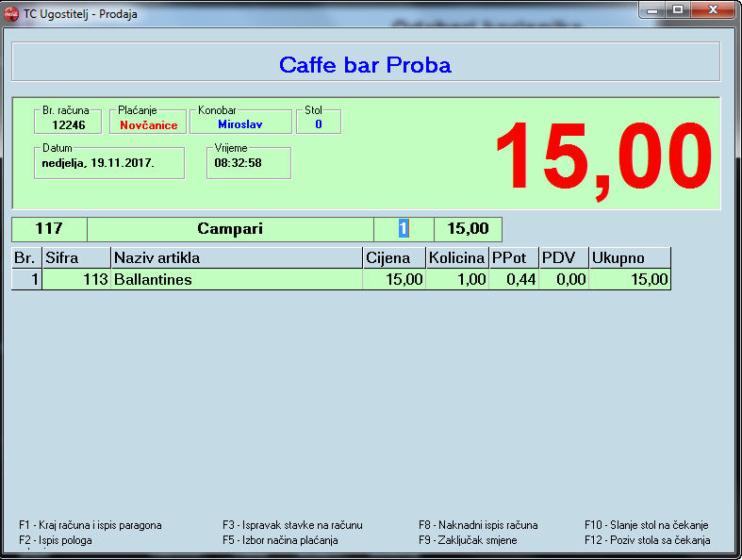Select the Campari article name field

[229, 229]
